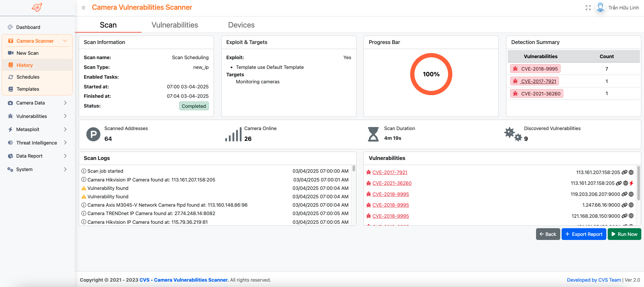Switch to the Scan tab

pyautogui.click(x=108, y=25)
